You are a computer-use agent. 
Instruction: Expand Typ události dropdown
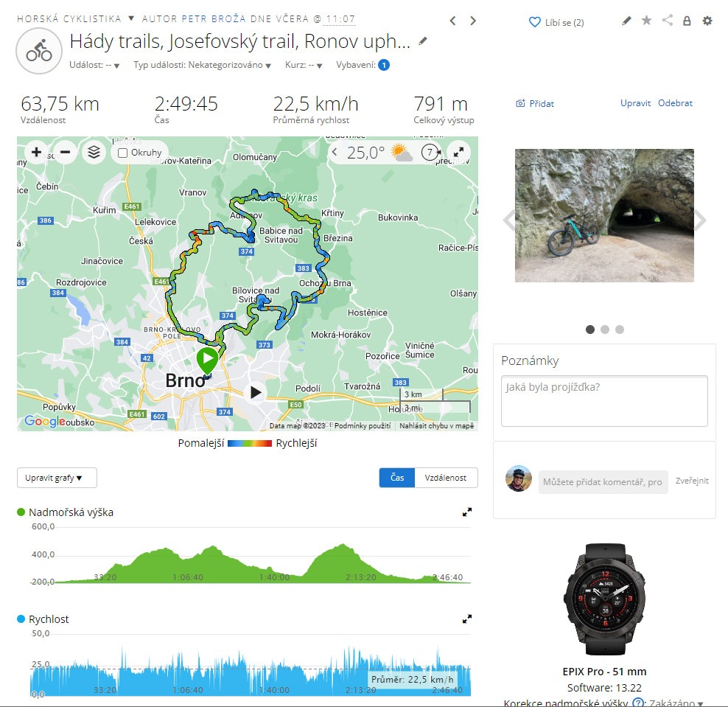203,65
